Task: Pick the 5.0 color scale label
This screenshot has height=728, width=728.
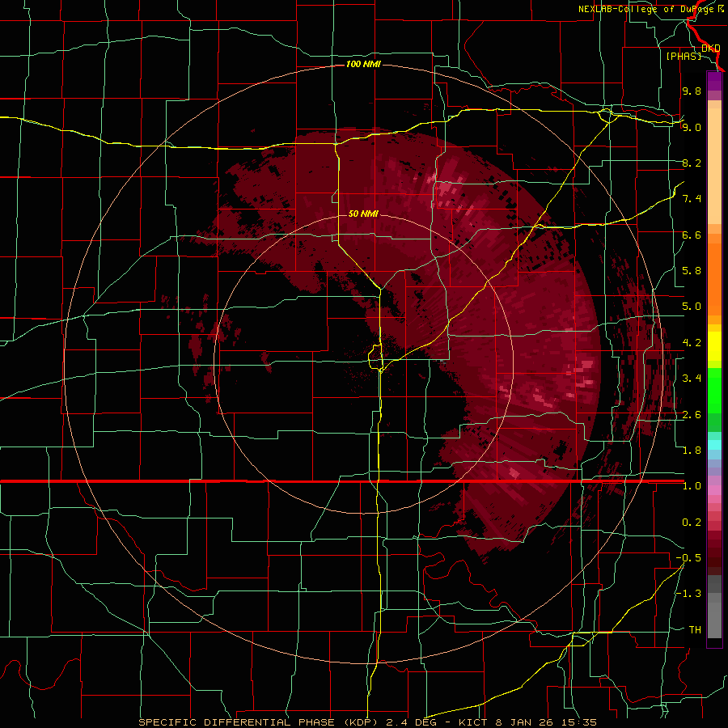Action: (x=692, y=307)
